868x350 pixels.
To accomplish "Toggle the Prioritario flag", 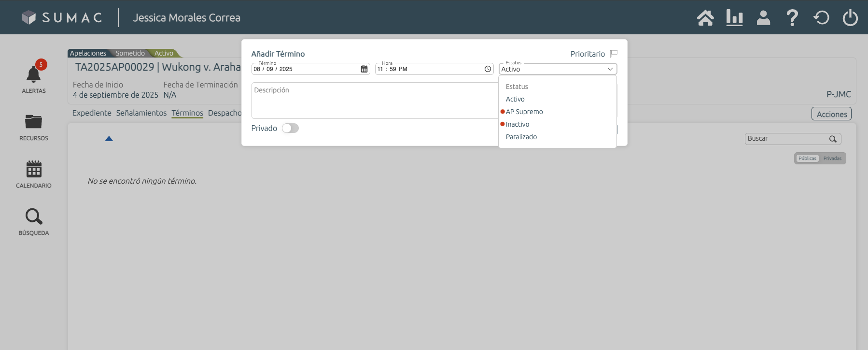I will (x=614, y=54).
